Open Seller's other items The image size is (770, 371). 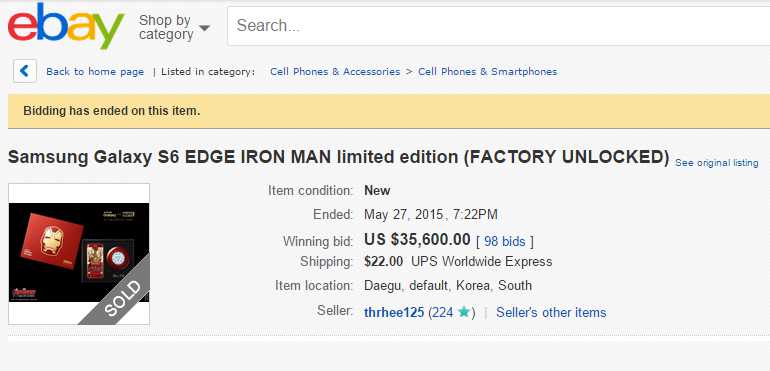551,313
